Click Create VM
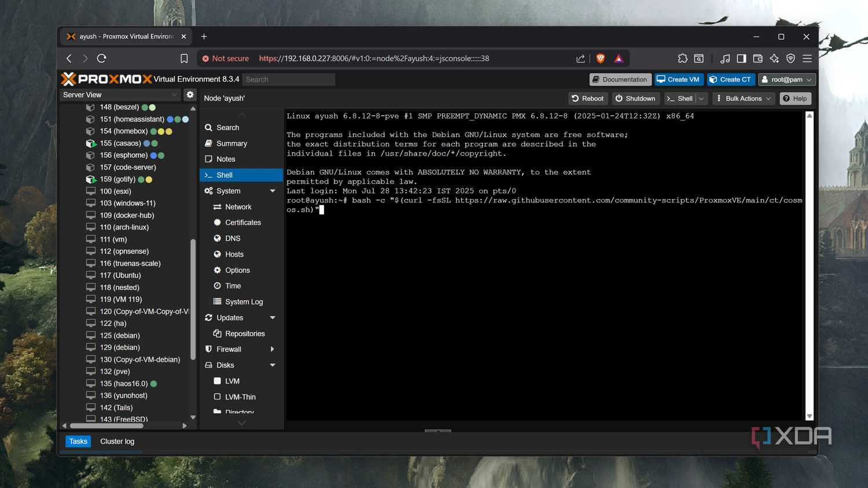Viewport: 868px width, 488px height. pos(678,79)
